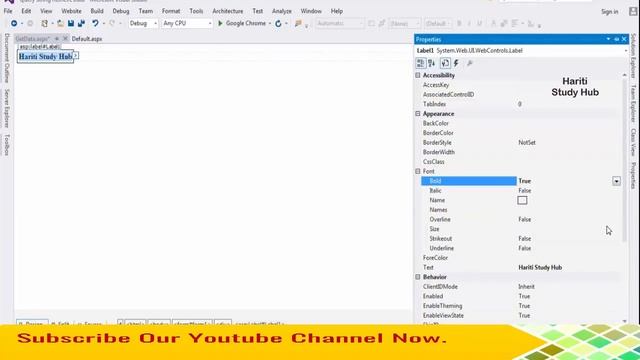The width and height of the screenshot is (640, 360).
Task: Pin the GetData.aspx tab
Action: (57, 39)
